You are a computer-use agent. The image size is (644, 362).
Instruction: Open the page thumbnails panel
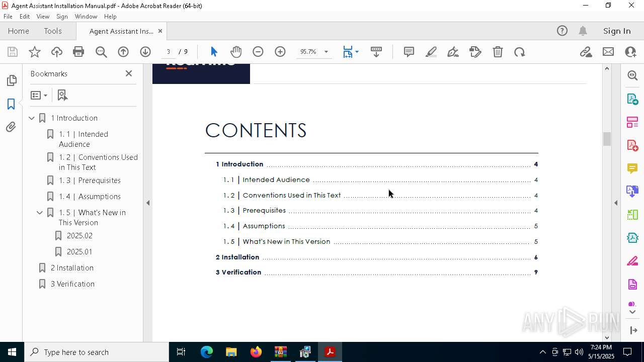(x=11, y=80)
